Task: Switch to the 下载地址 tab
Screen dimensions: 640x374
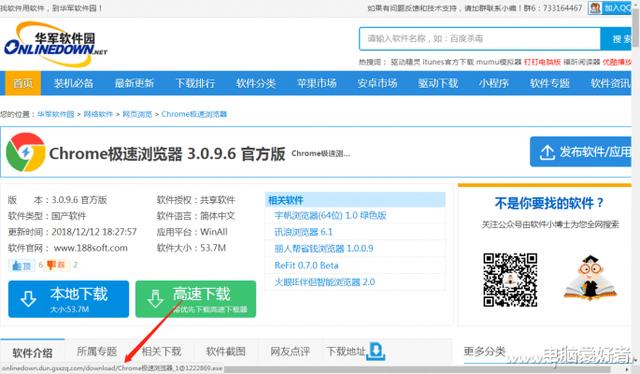Action: [346, 352]
